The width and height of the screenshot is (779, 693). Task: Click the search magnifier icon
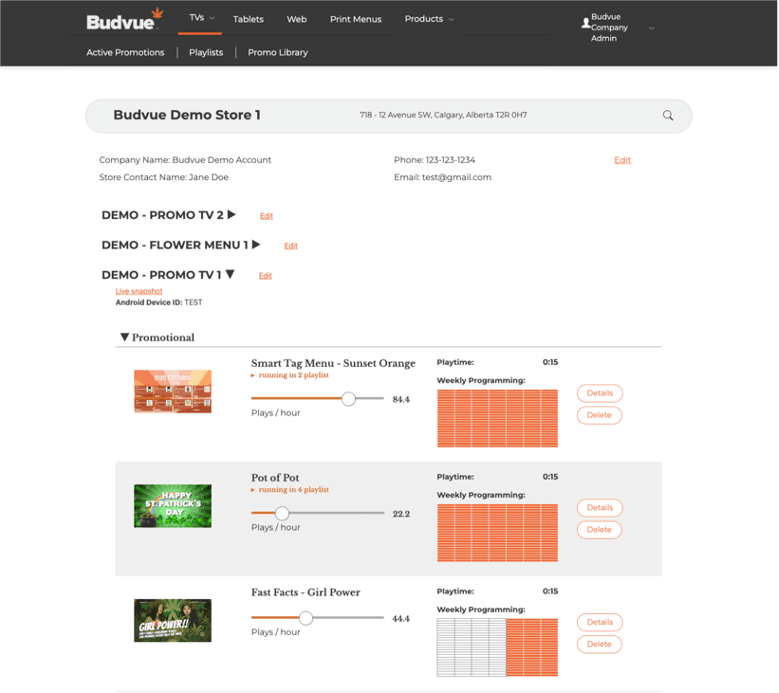(x=668, y=116)
